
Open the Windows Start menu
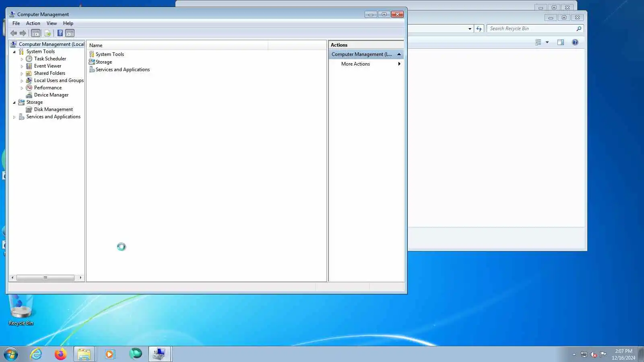(x=11, y=354)
